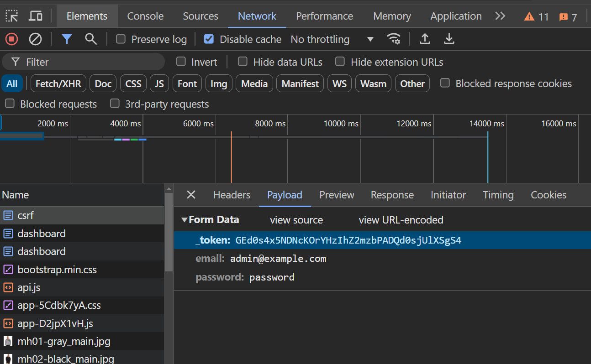591x364 pixels.
Task: Uncheck the Disable cache checkbox
Action: [209, 39]
